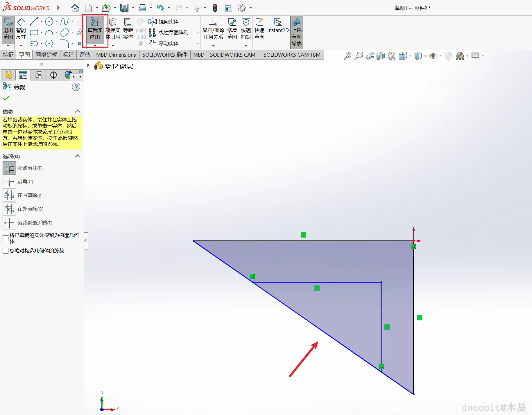Click Move Entities (移动实体)
The image size is (532, 415).
(x=164, y=43)
